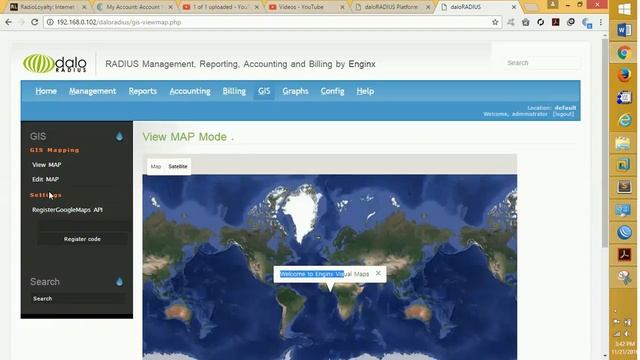Open the new tab button
The height and width of the screenshot is (360, 640).
(x=531, y=7)
